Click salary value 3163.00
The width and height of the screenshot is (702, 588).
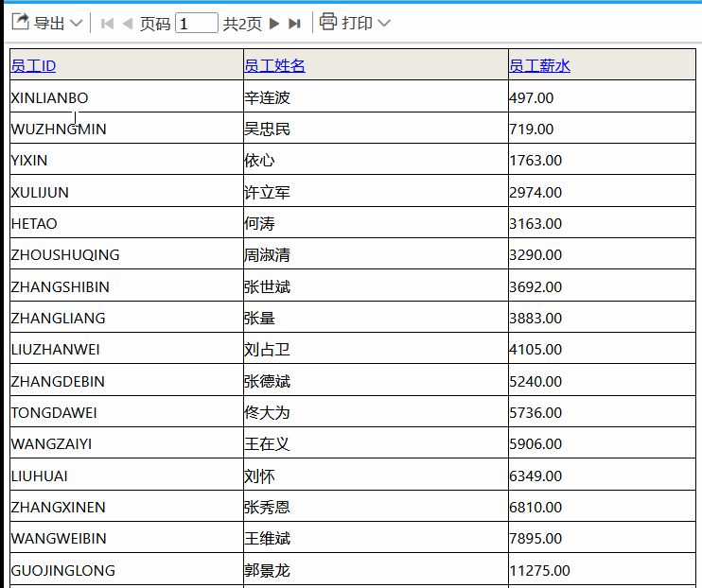coord(535,223)
